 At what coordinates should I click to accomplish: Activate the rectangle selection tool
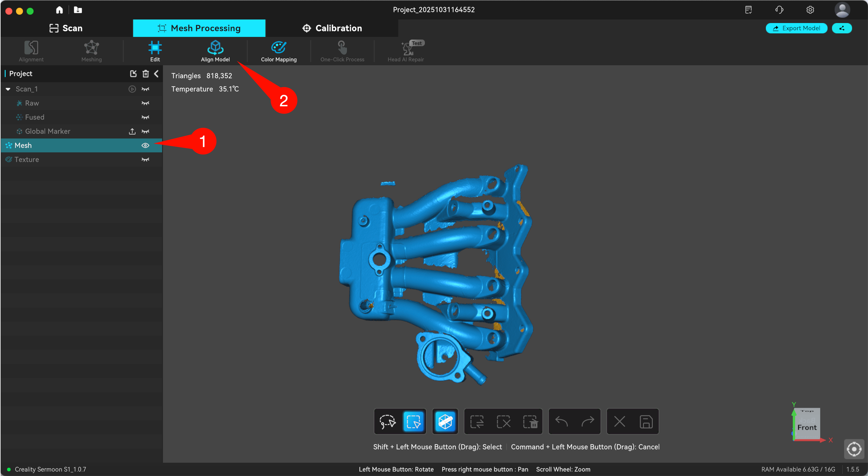pos(413,421)
